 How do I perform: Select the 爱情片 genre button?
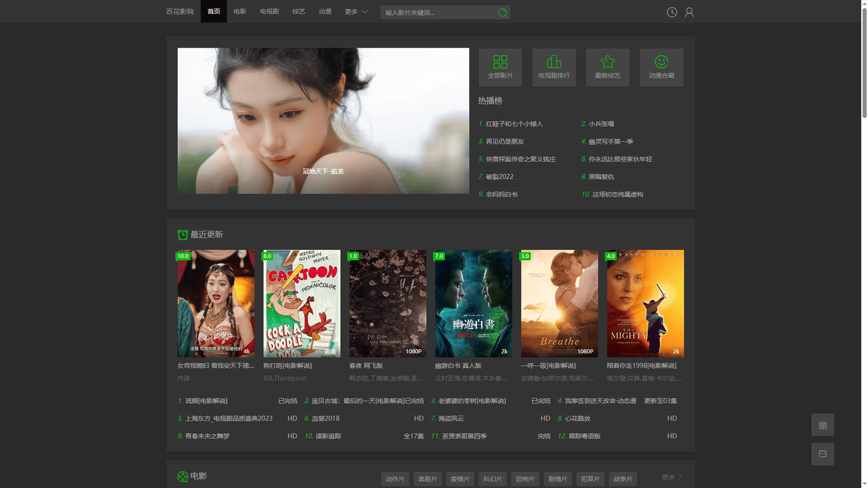click(460, 479)
